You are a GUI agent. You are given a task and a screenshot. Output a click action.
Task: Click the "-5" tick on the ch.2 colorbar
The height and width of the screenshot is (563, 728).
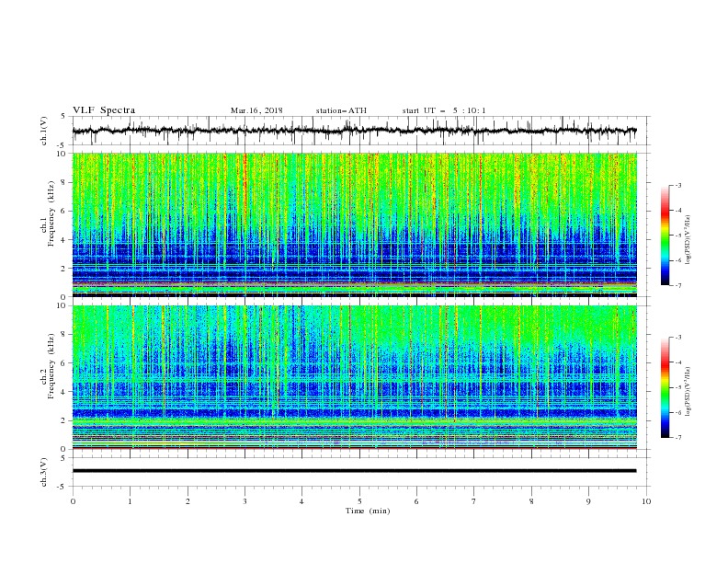(677, 387)
